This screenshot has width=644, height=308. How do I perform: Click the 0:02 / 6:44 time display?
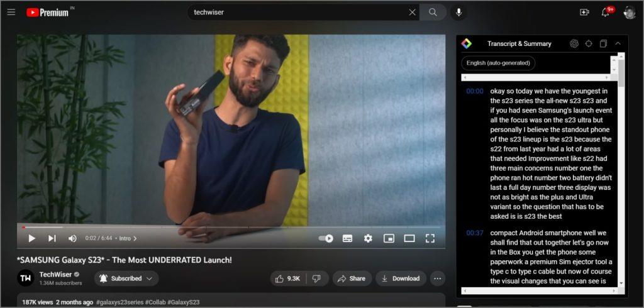(99, 238)
